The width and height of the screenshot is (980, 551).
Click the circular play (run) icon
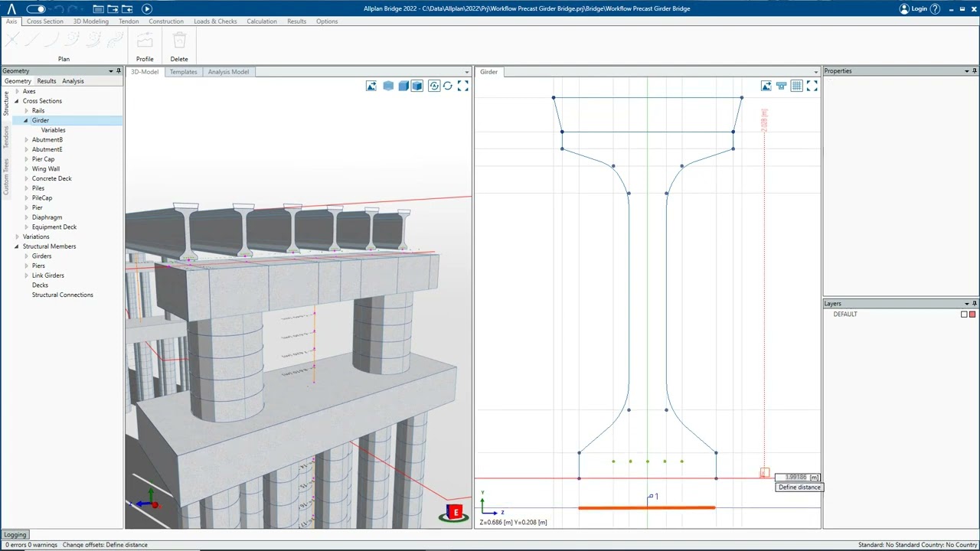(147, 9)
